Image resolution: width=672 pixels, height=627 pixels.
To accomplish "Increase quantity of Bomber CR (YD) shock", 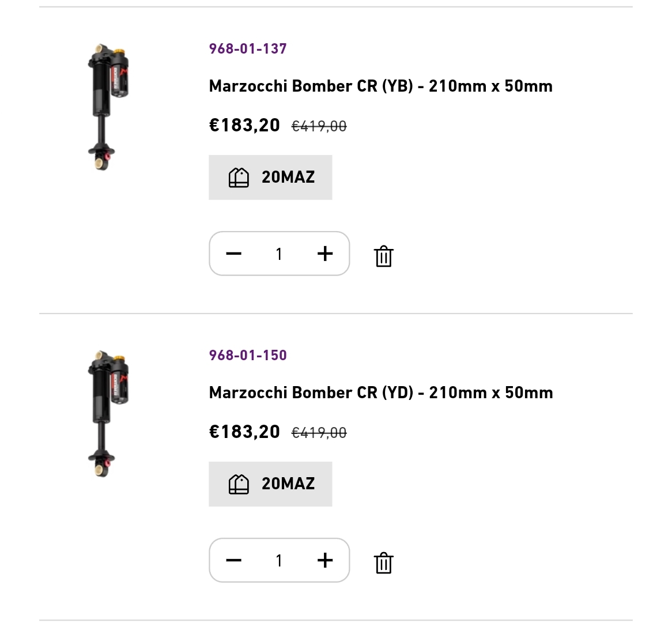I will coord(325,560).
